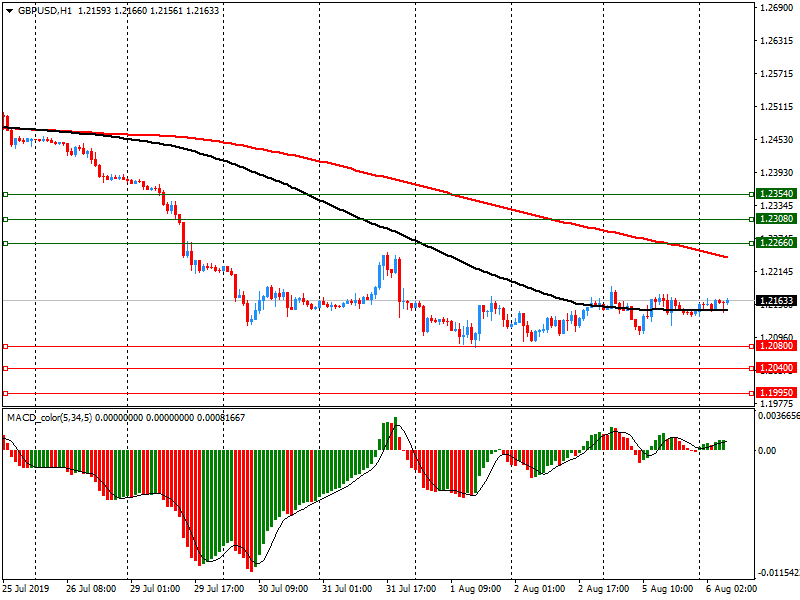Grab the left square handle of the 1.23080 line

point(6,219)
